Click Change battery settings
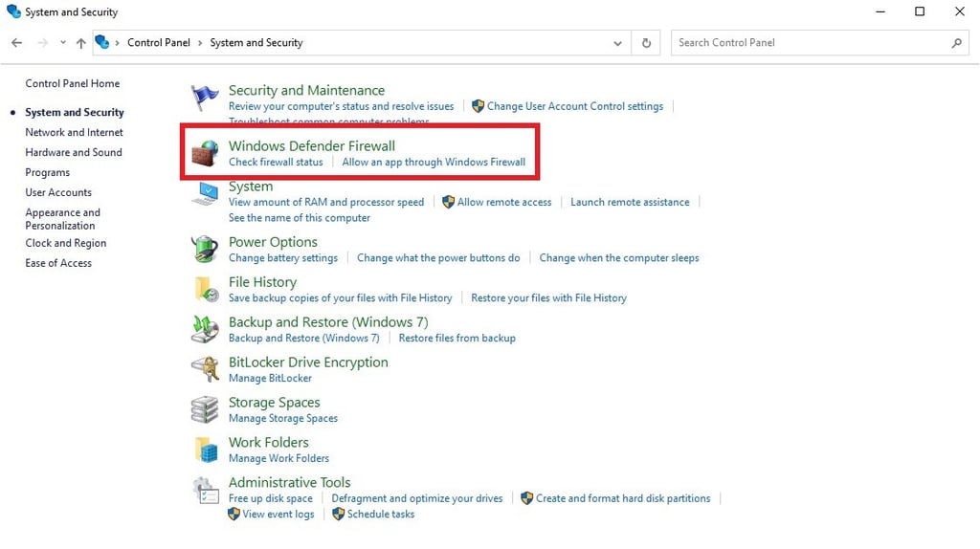 283,258
